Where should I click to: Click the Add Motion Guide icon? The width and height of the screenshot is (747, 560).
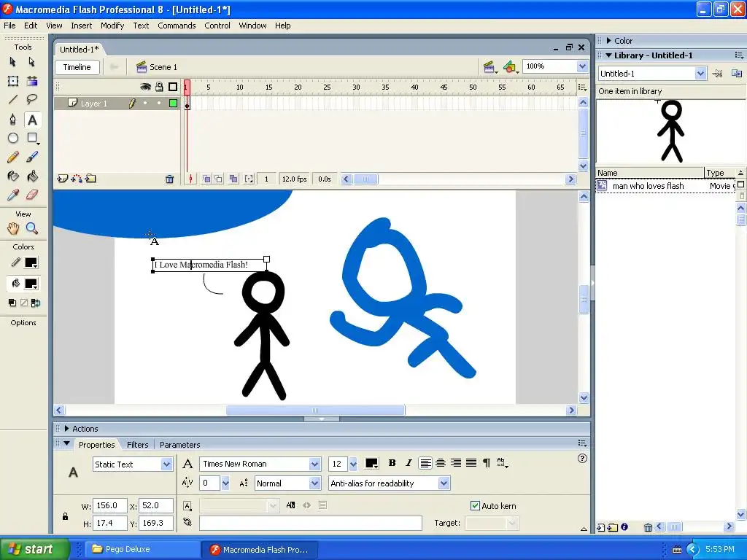[76, 179]
